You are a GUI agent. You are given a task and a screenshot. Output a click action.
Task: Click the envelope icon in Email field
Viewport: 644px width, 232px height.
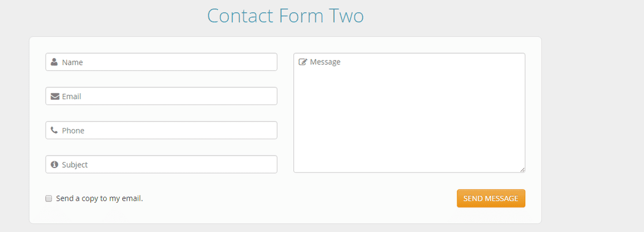point(55,96)
